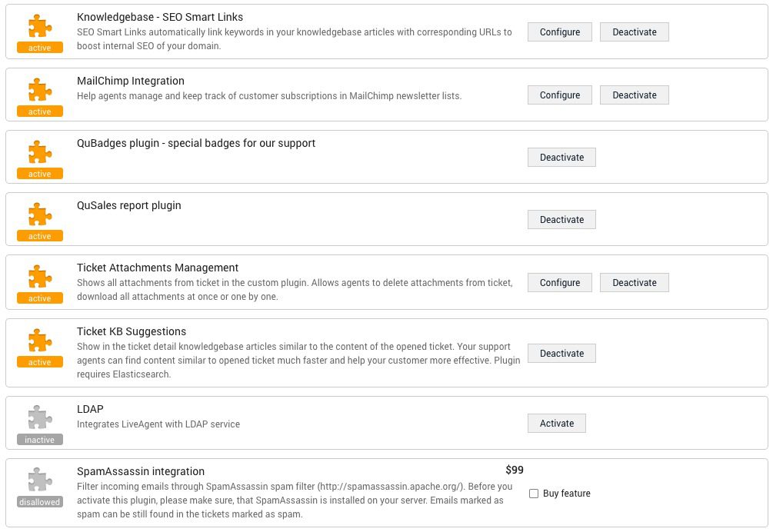The image size is (773, 532).
Task: Click the inactive status badge under LDAP
Action: point(40,440)
